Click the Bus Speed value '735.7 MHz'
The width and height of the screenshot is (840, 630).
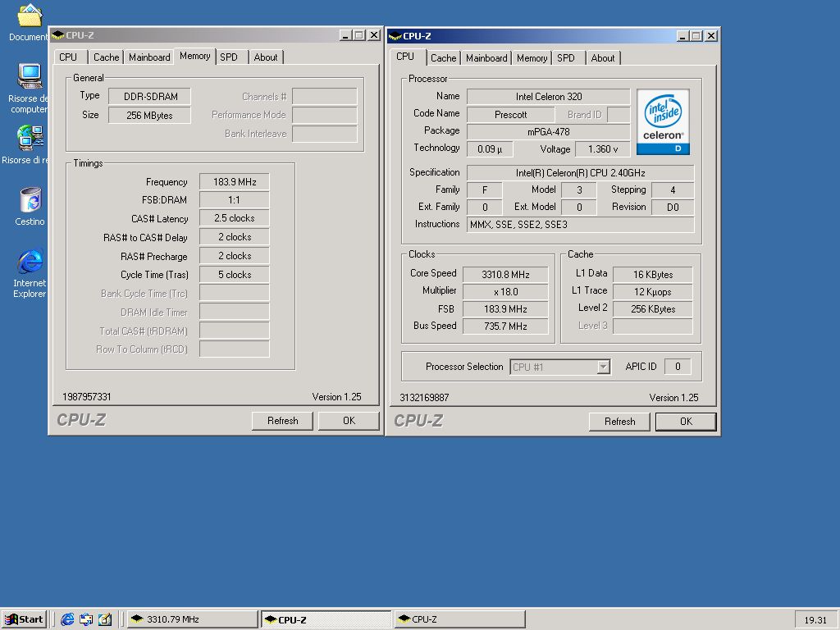tap(505, 326)
